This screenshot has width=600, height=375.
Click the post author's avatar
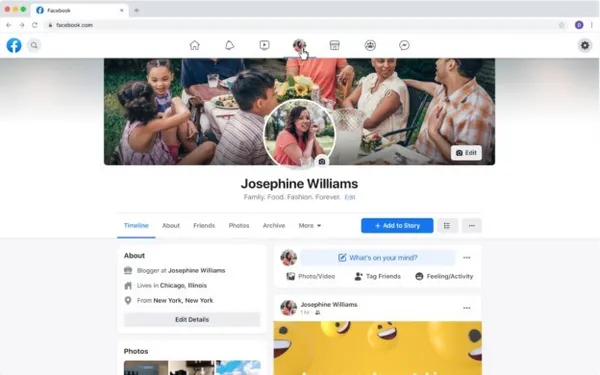pyautogui.click(x=289, y=308)
